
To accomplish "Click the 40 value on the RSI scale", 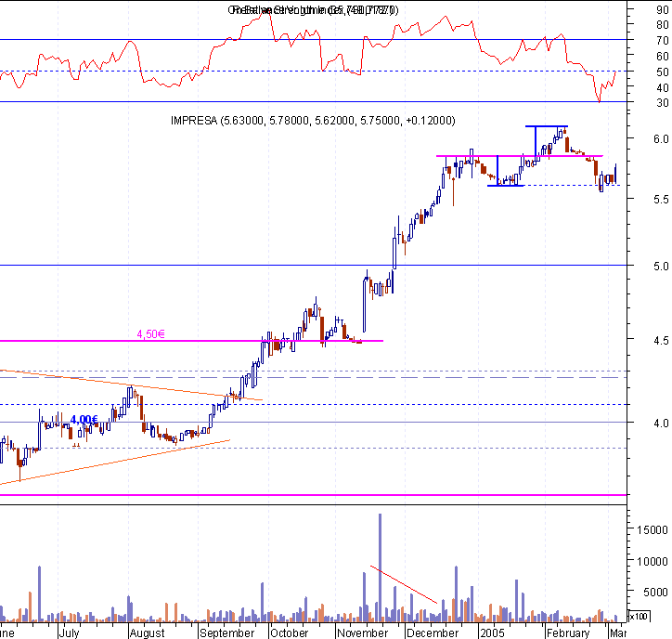I will tap(663, 87).
